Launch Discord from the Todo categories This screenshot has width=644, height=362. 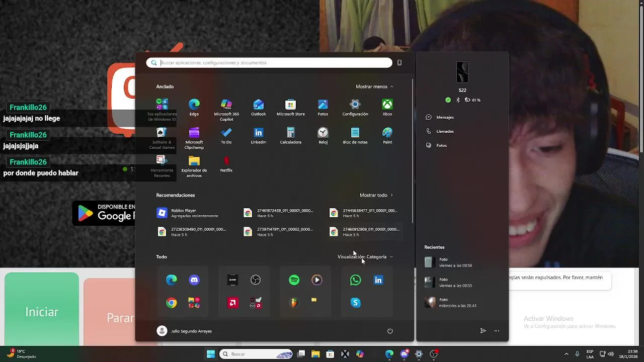pyautogui.click(x=194, y=280)
